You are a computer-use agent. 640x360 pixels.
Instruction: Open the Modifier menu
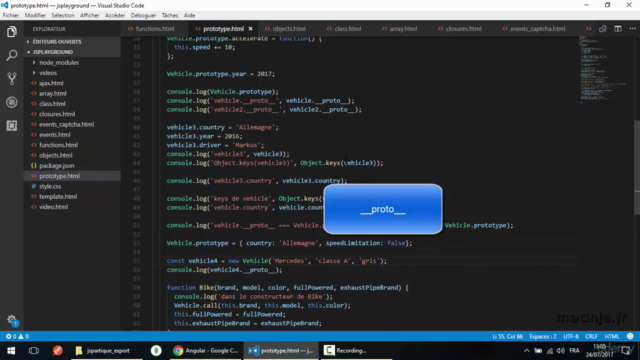tap(35, 15)
